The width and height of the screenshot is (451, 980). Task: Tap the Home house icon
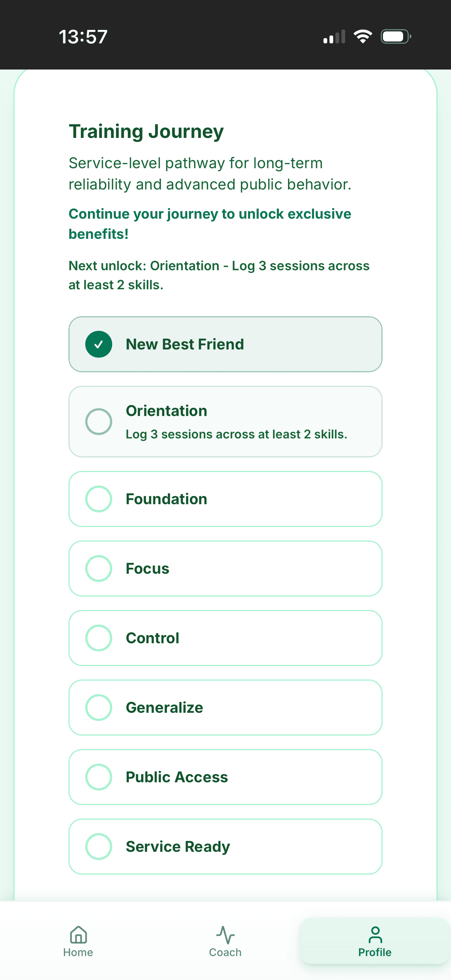coord(78,934)
